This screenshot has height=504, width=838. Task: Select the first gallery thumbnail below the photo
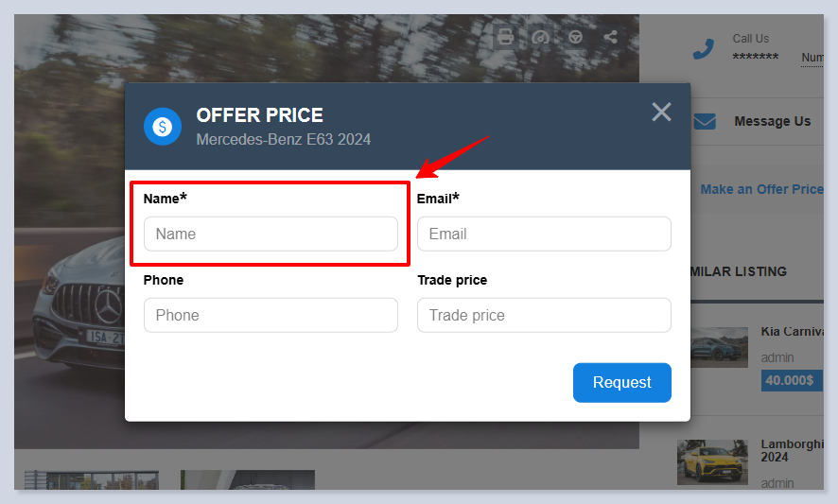coord(92,479)
